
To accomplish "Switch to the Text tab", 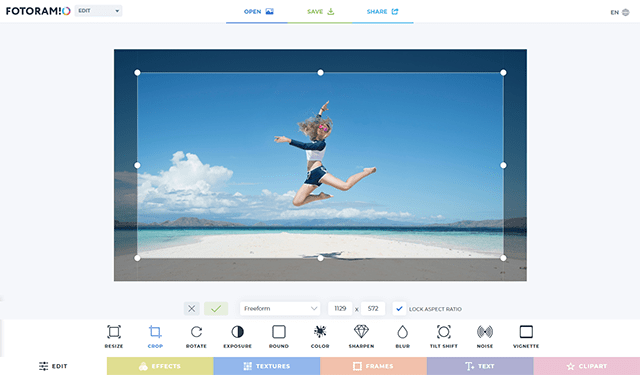I will pyautogui.click(x=480, y=366).
